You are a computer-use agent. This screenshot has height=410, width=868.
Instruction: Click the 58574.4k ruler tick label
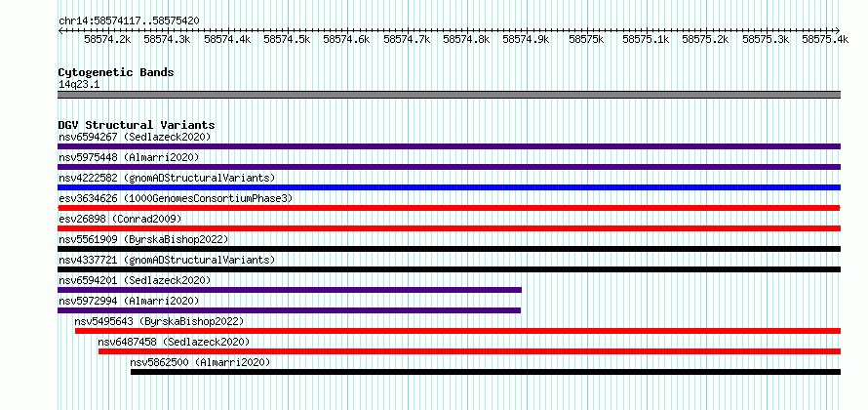[x=227, y=39]
